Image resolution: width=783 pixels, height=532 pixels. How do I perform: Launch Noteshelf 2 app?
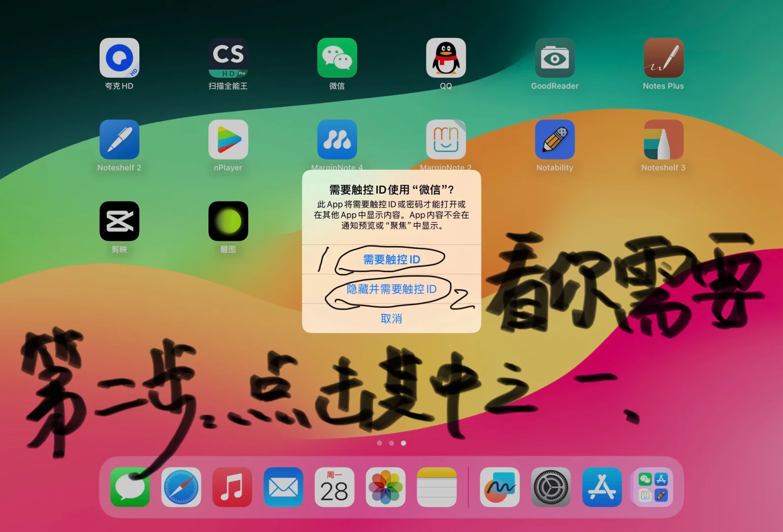coord(119,139)
